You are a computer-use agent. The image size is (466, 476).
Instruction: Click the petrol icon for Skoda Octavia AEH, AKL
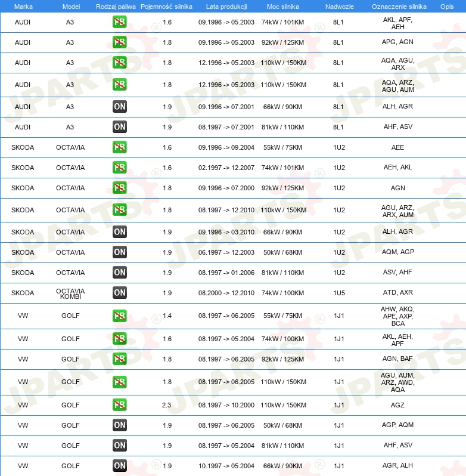[x=119, y=168]
